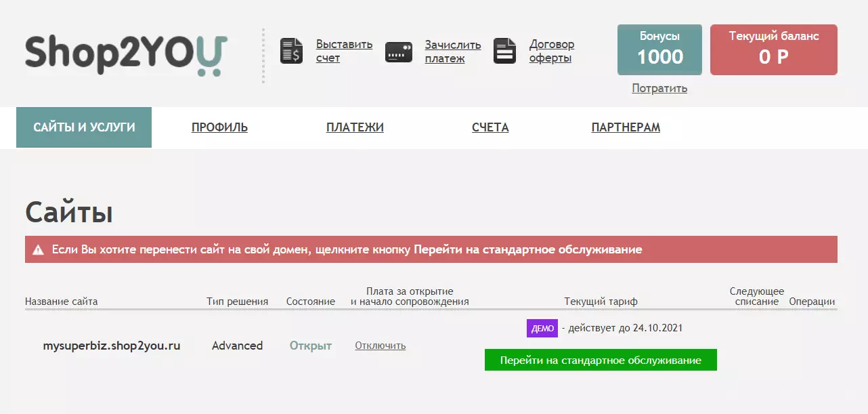Click the payment card terminal icon
Image resolution: width=868 pixels, height=414 pixels.
tap(399, 52)
